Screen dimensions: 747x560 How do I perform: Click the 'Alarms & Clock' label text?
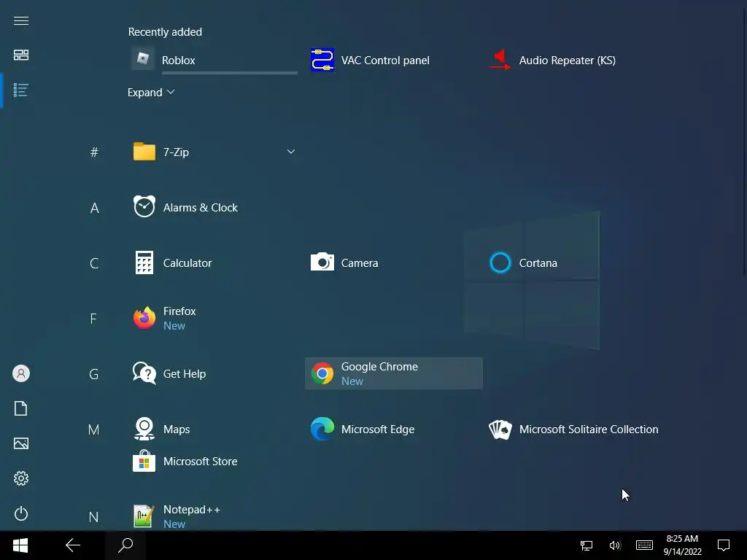(200, 207)
